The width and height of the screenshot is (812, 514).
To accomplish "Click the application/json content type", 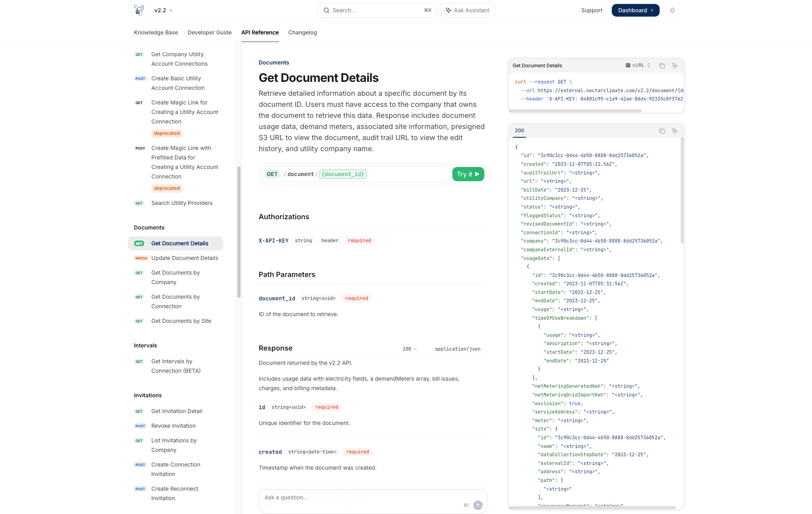I will pos(457,349).
